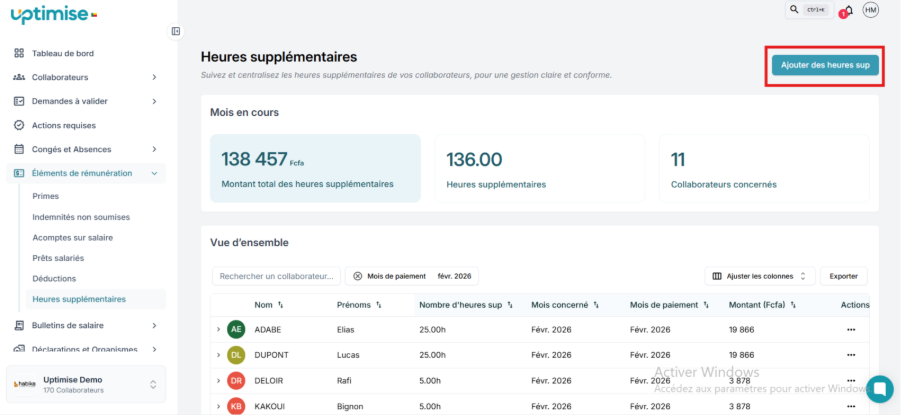Open the chat support bubble
This screenshot has height=415, width=901.
(880, 388)
